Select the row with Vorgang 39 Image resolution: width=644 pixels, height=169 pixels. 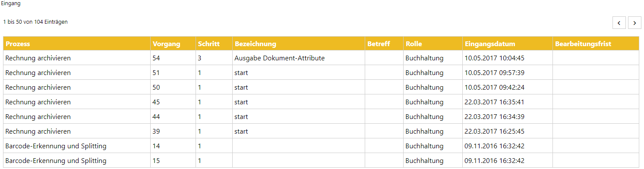[x=321, y=131]
